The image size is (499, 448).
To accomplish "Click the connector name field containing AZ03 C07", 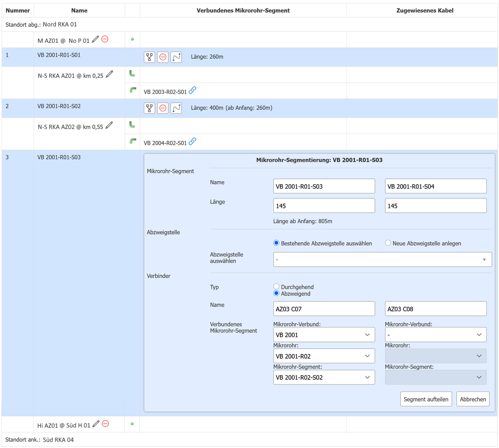I will click(324, 309).
